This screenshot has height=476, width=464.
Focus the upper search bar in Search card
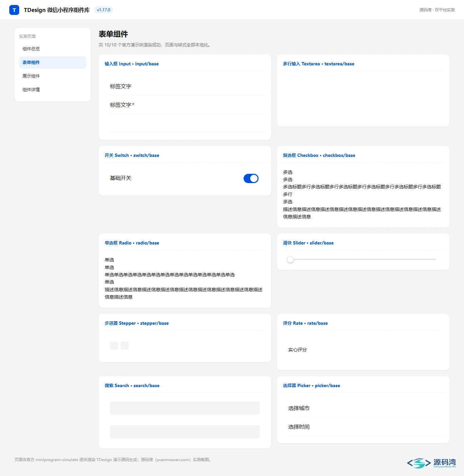coord(185,408)
